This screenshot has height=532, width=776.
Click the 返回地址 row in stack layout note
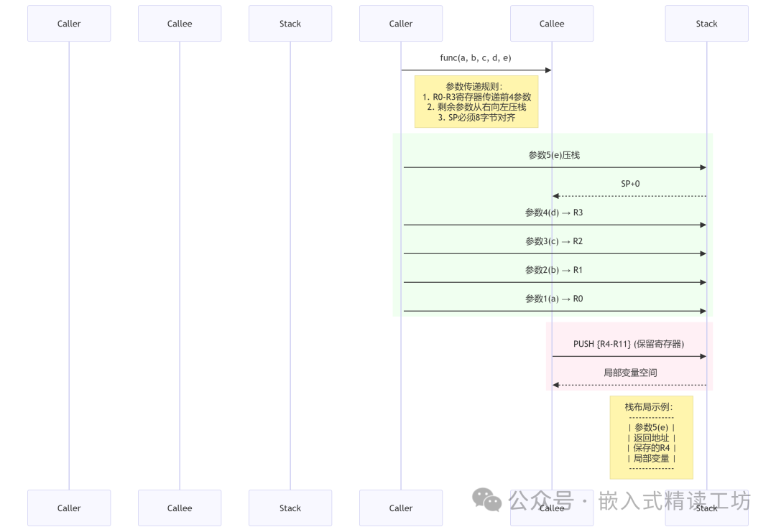click(x=652, y=438)
